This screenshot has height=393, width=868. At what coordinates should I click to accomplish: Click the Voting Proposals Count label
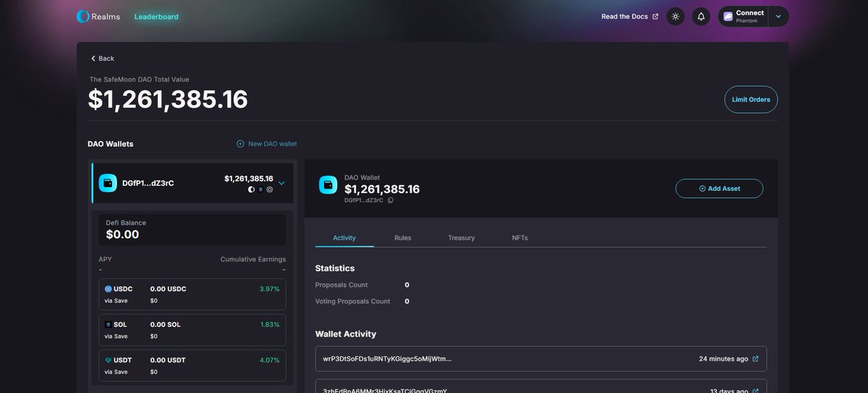coord(353,301)
